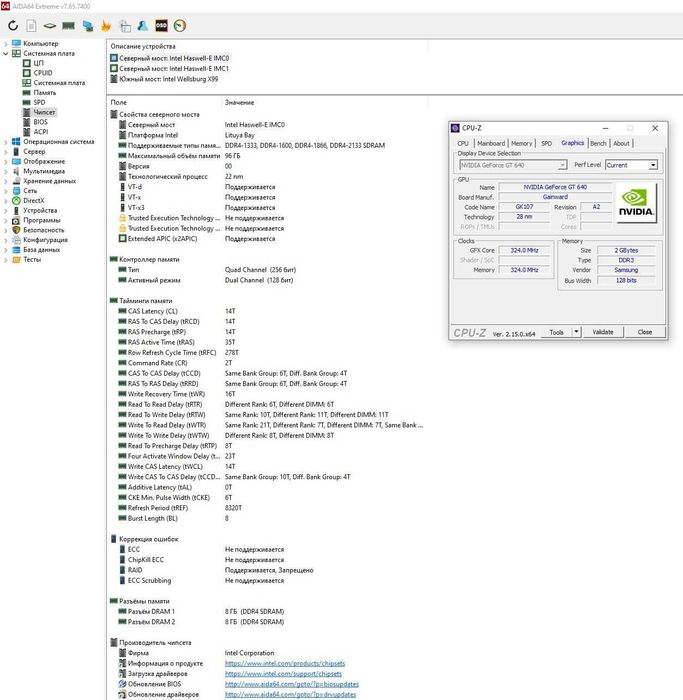Click the faded tower-and-window toolbar icon

(x=125, y=26)
